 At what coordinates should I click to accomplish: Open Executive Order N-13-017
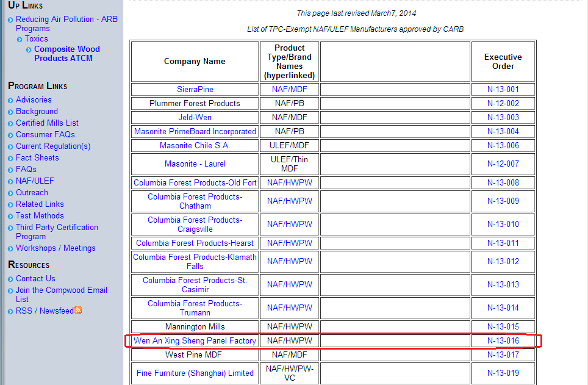(x=503, y=354)
